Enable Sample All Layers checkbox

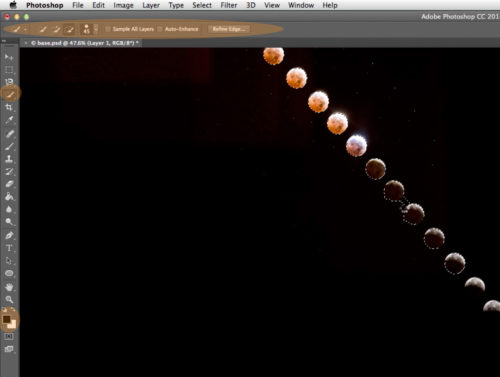(108, 29)
